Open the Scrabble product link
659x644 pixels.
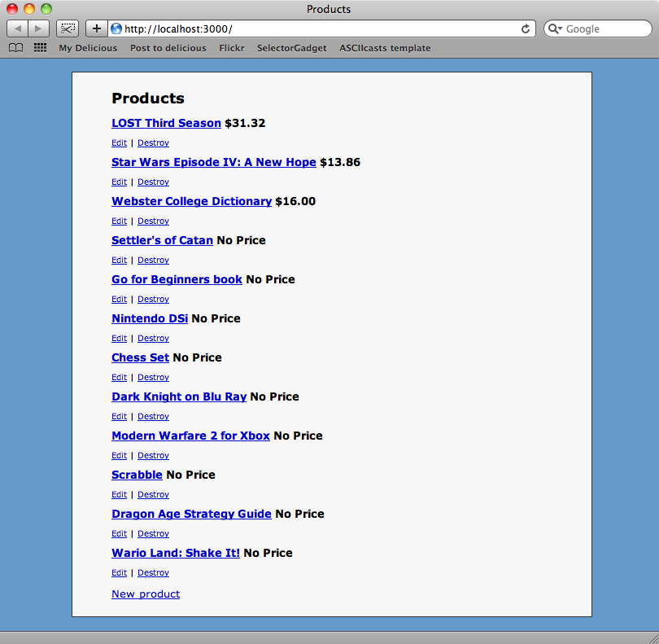tap(137, 475)
